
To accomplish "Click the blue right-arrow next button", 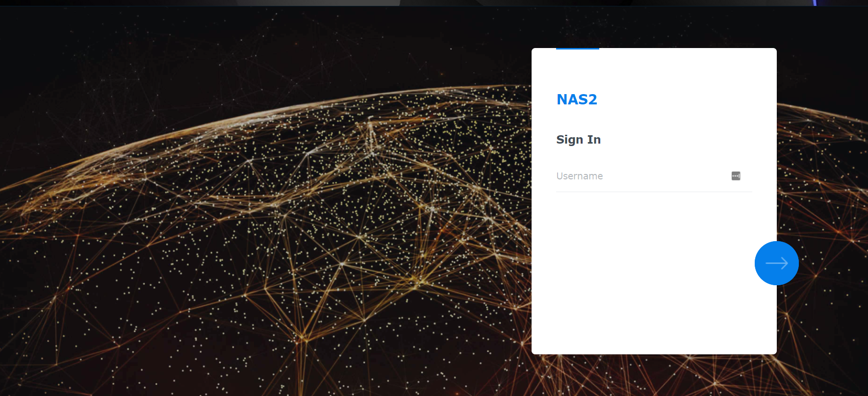I will [x=777, y=263].
